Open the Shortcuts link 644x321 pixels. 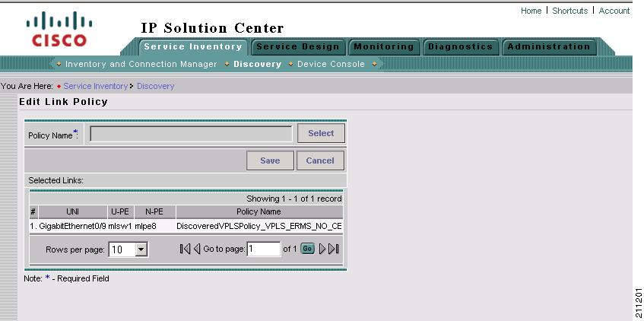[x=569, y=11]
